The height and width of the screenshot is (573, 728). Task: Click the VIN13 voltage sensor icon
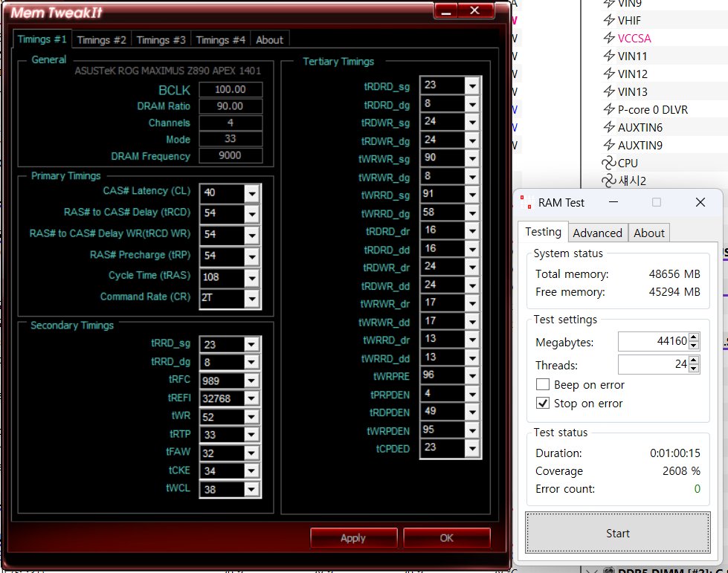609,91
